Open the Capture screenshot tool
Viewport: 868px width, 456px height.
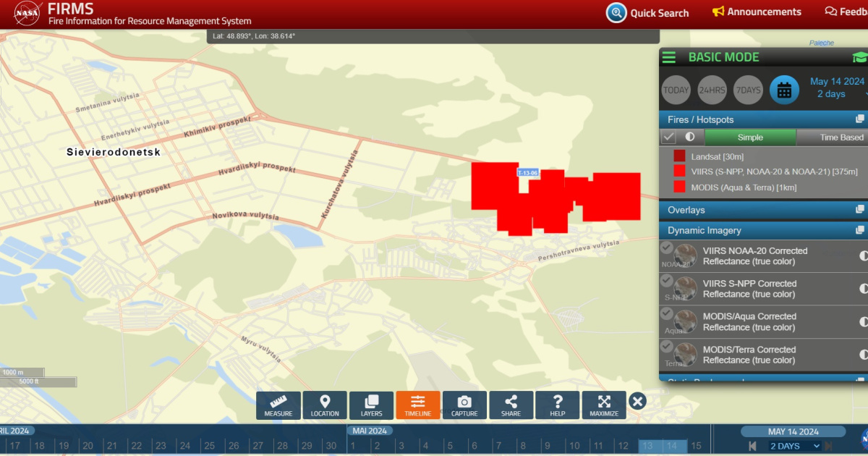point(464,405)
